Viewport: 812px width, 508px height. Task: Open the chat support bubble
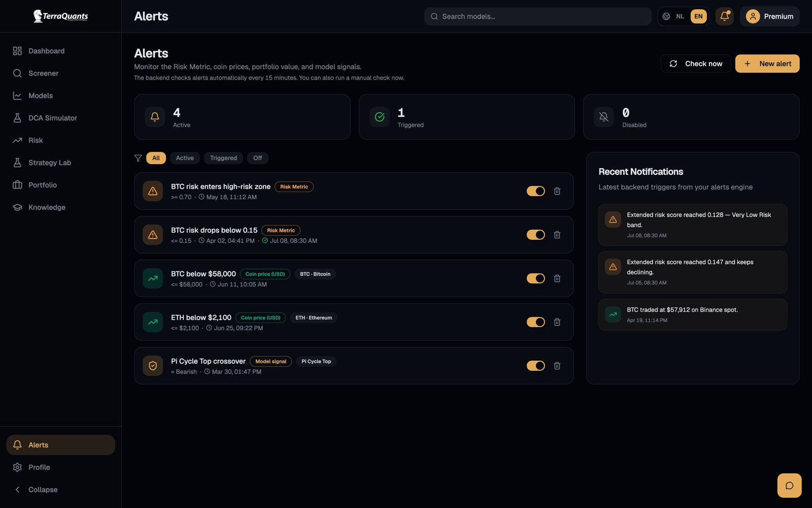point(789,485)
